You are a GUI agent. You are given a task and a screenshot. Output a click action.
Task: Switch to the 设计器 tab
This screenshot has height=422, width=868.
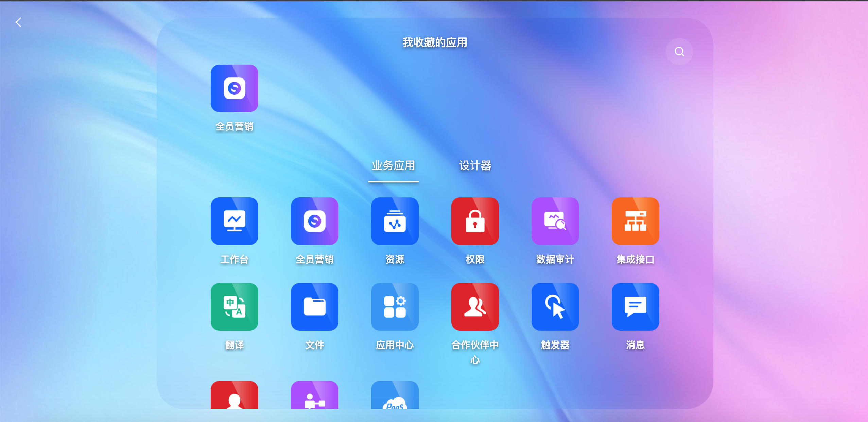coord(475,166)
